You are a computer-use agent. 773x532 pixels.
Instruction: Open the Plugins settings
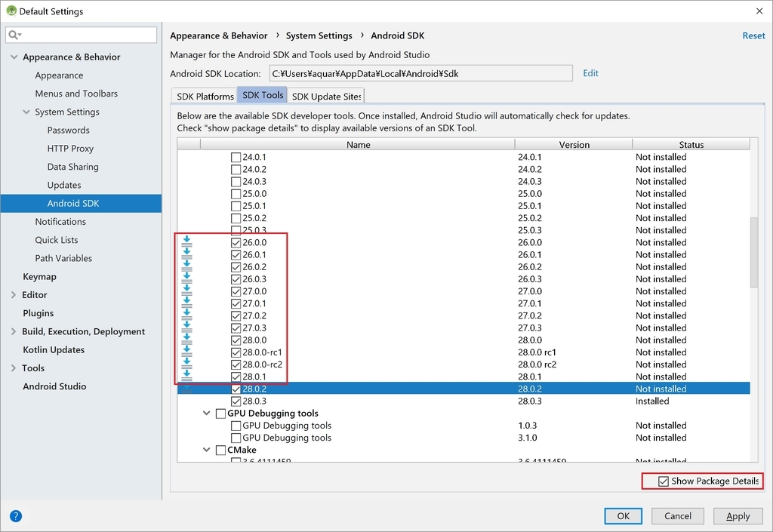pyautogui.click(x=38, y=313)
